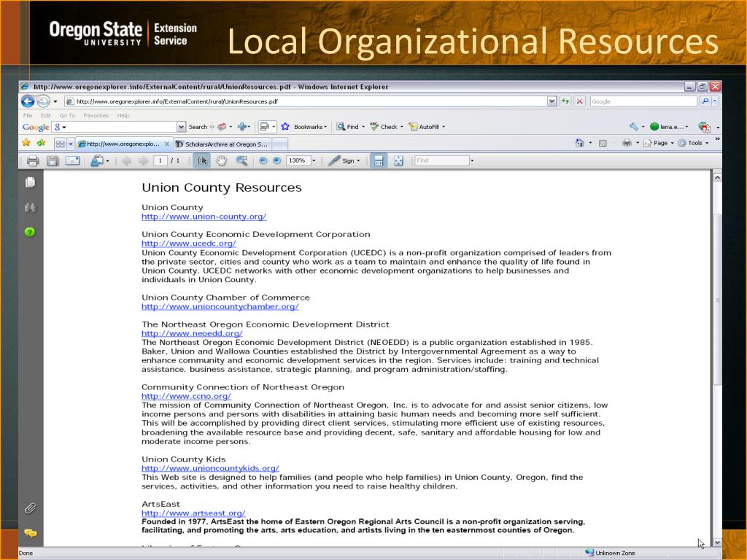Screen dimensions: 747x560
Task: Open the Google toolbar search box dropdown
Action: point(181,127)
